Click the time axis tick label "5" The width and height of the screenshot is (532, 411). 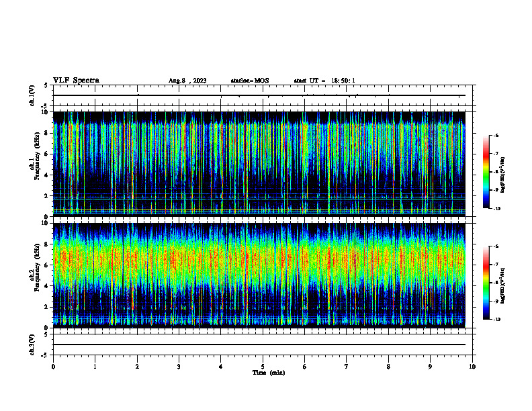coord(263,367)
